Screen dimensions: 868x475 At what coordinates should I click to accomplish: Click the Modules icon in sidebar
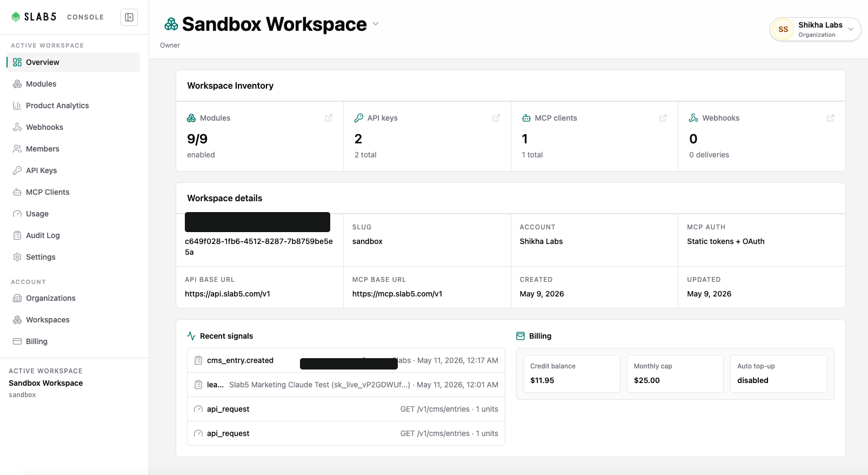point(17,84)
